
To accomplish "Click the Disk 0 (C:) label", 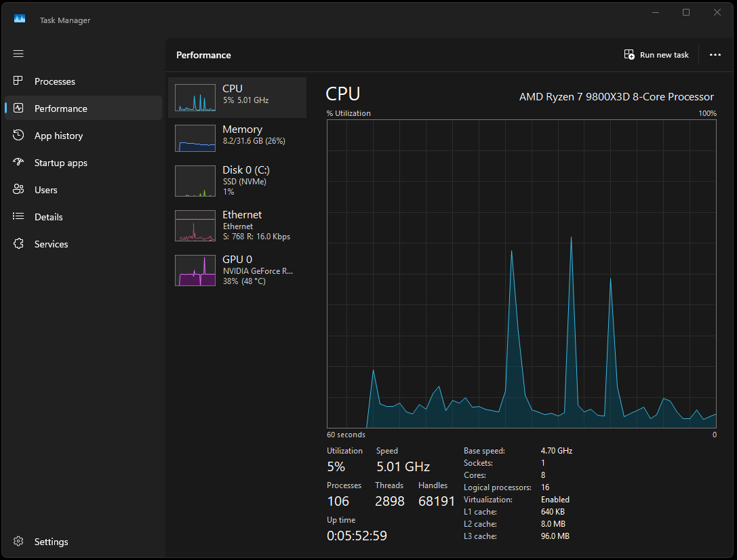I will tap(246, 169).
